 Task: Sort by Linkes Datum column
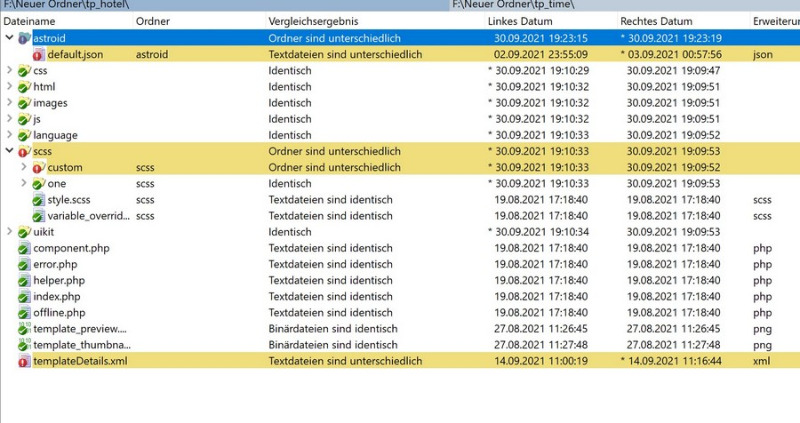(519, 21)
